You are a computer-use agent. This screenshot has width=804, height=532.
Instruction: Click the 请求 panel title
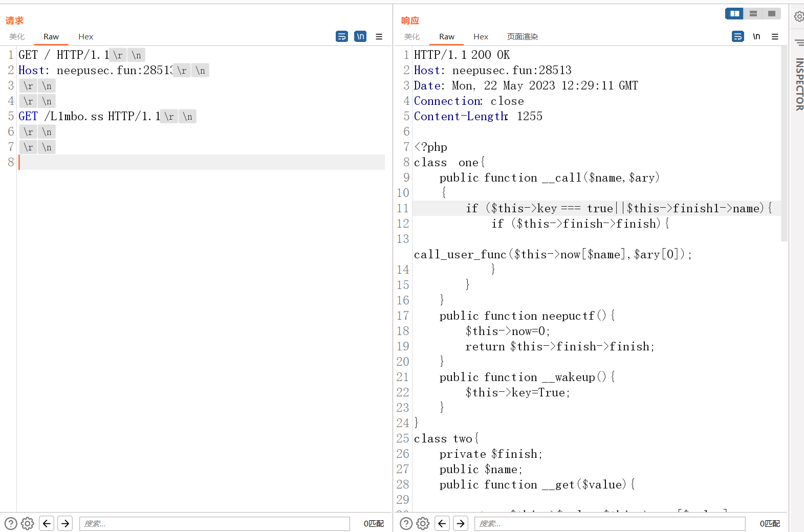14,20
